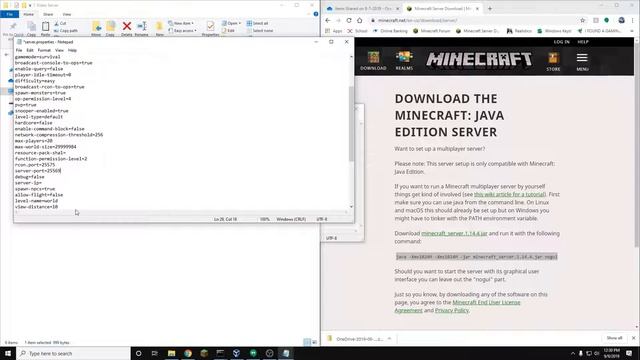640x360 pixels.
Task: Click Chrome reload page icon
Action: click(349, 20)
